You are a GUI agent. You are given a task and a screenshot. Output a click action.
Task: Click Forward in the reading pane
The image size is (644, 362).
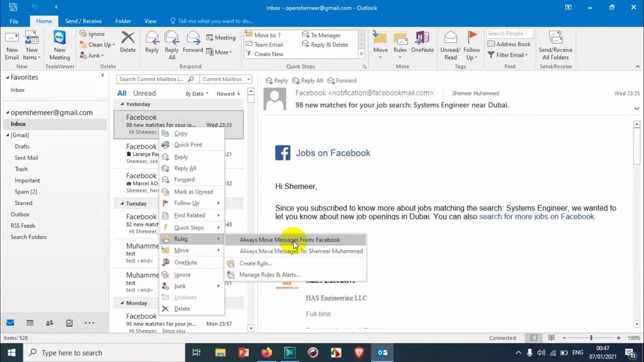(342, 80)
